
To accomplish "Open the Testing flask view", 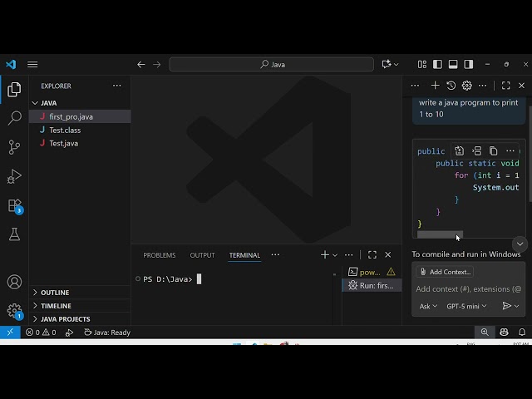I will [14, 234].
